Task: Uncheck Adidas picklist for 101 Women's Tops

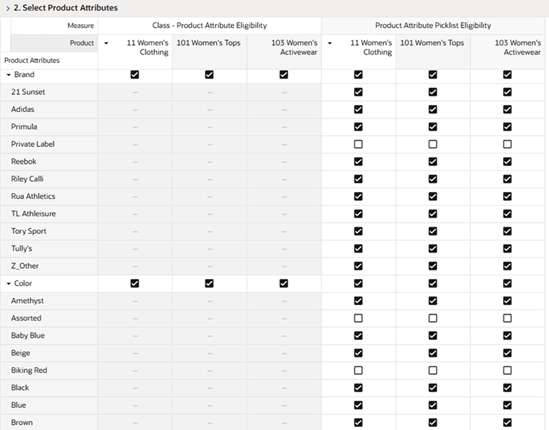Action: tap(433, 110)
